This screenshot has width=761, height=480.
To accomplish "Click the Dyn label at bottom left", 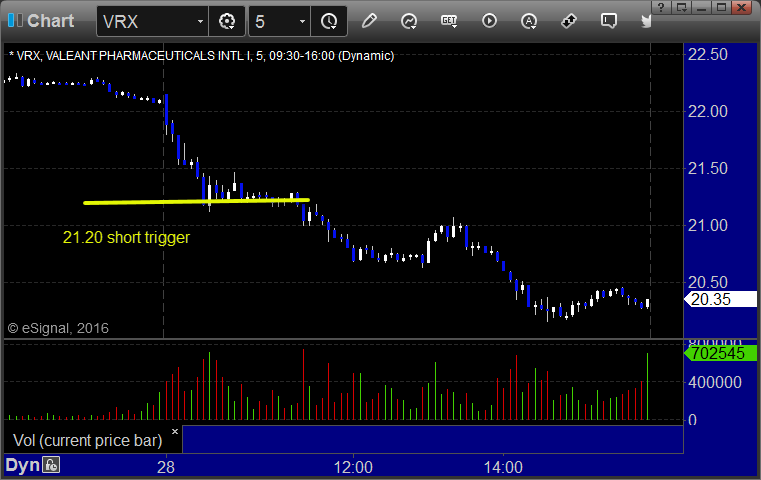I will [x=22, y=465].
